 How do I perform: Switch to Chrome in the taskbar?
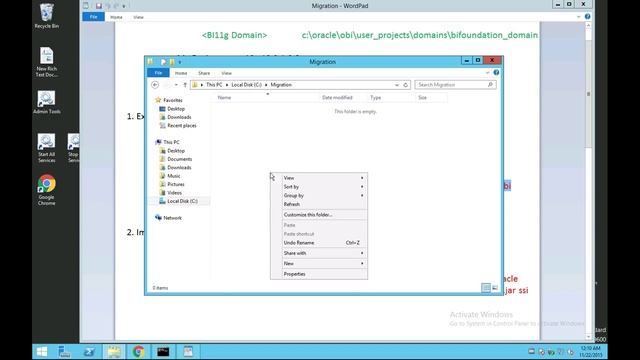[138, 351]
